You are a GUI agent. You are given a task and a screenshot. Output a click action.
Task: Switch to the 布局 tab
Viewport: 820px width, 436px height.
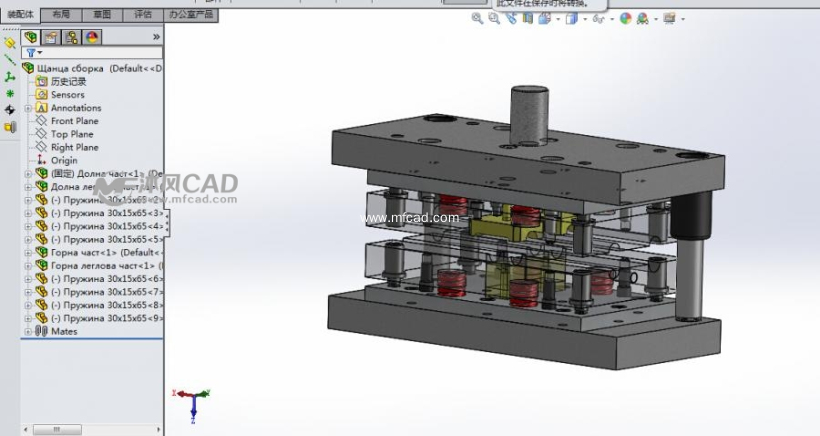point(60,15)
